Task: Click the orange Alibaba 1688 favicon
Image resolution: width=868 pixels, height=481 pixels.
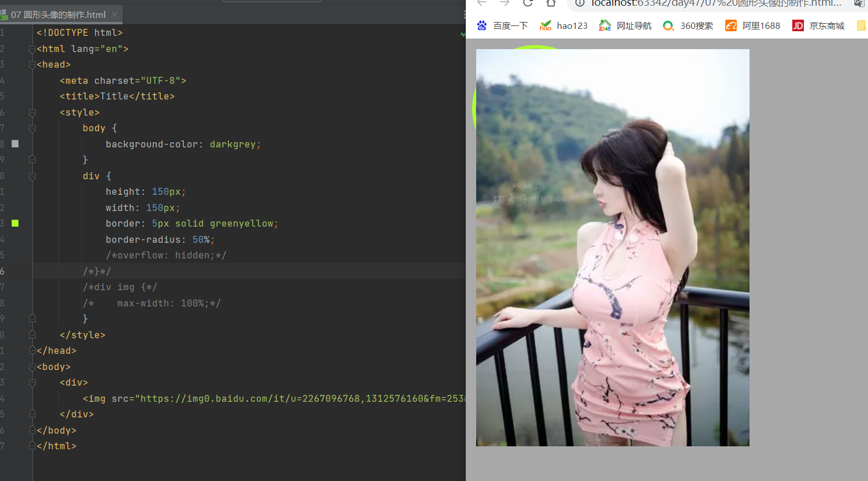Action: tap(731, 25)
